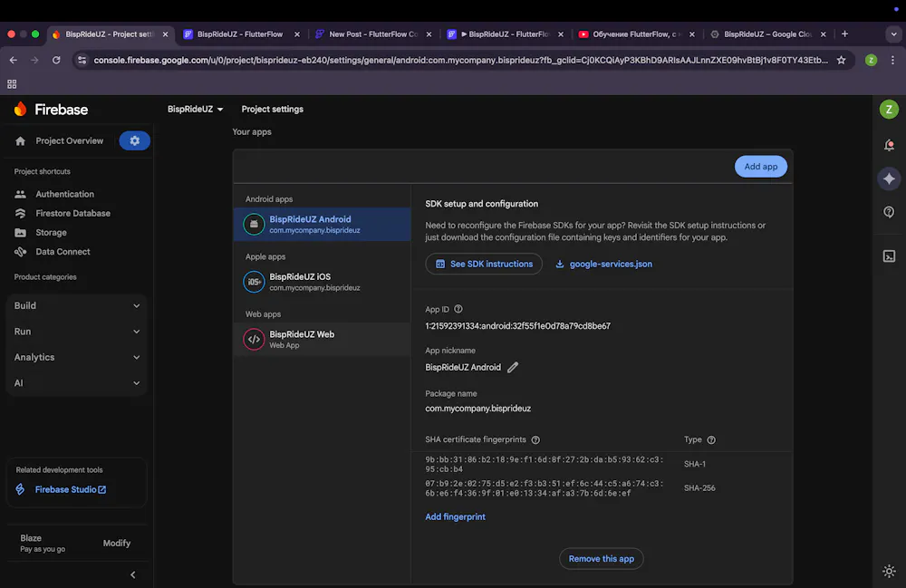The width and height of the screenshot is (906, 588).
Task: Click the Project settings heading
Action: (272, 109)
